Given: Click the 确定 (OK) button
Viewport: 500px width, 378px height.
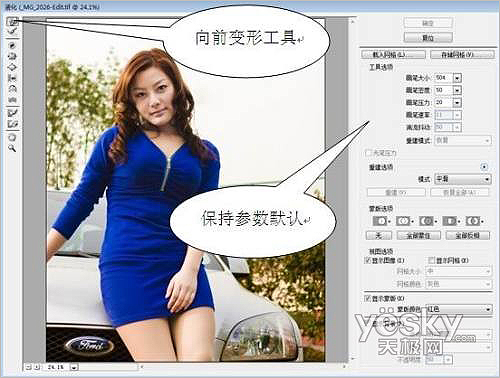Looking at the screenshot, I should pos(428,23).
